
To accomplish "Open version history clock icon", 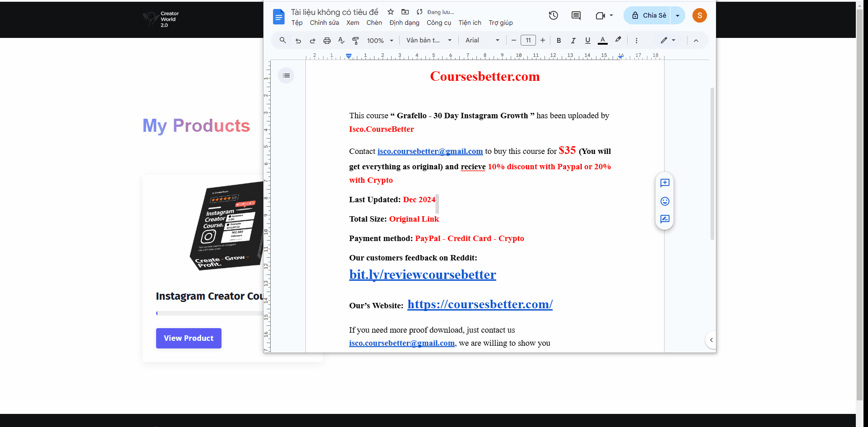I will point(554,15).
